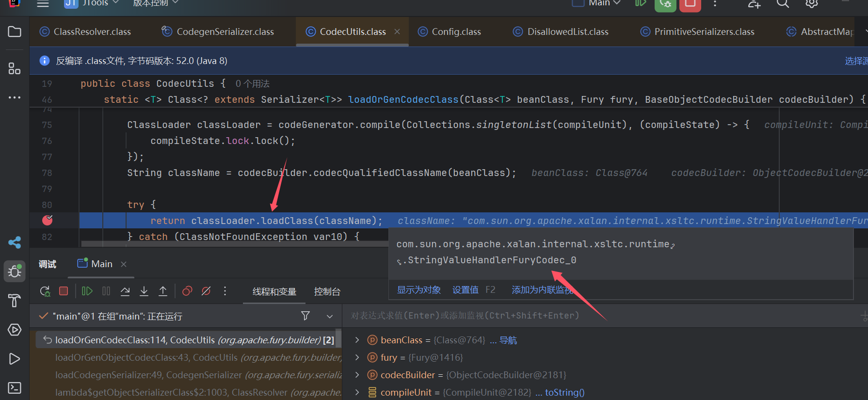
Task: View all breakpoints icon
Action: click(187, 291)
